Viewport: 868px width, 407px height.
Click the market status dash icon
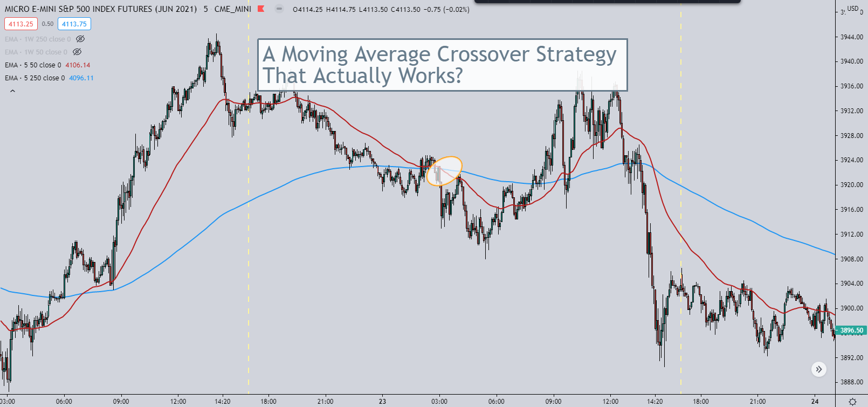pos(279,9)
